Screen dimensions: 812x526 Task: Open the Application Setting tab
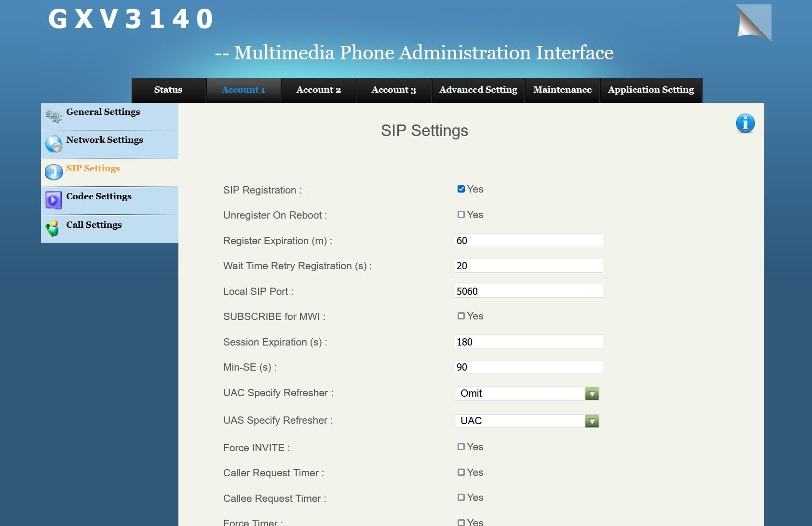tap(651, 90)
